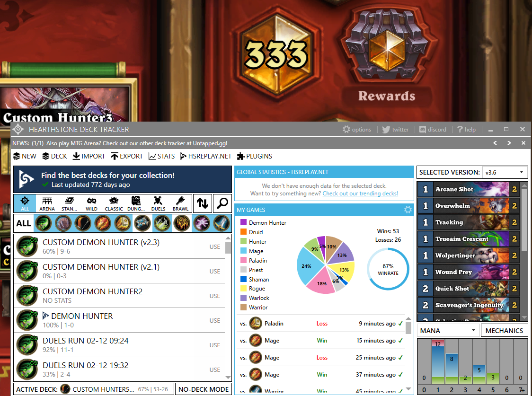Open My Games settings gear
This screenshot has width=532, height=396.
408,210
